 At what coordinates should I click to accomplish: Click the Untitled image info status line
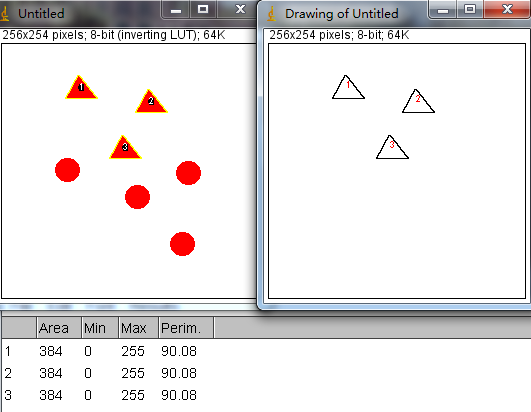coord(114,35)
